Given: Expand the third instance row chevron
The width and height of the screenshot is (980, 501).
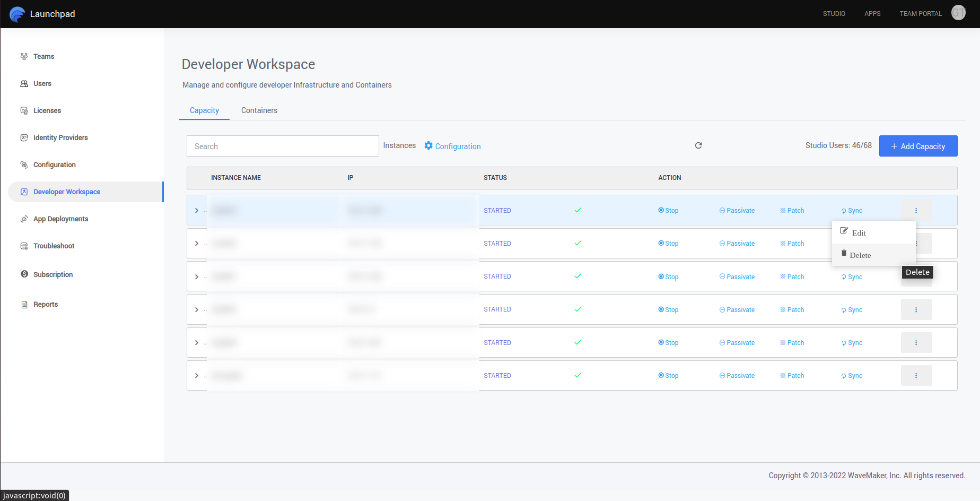Looking at the screenshot, I should (197, 277).
